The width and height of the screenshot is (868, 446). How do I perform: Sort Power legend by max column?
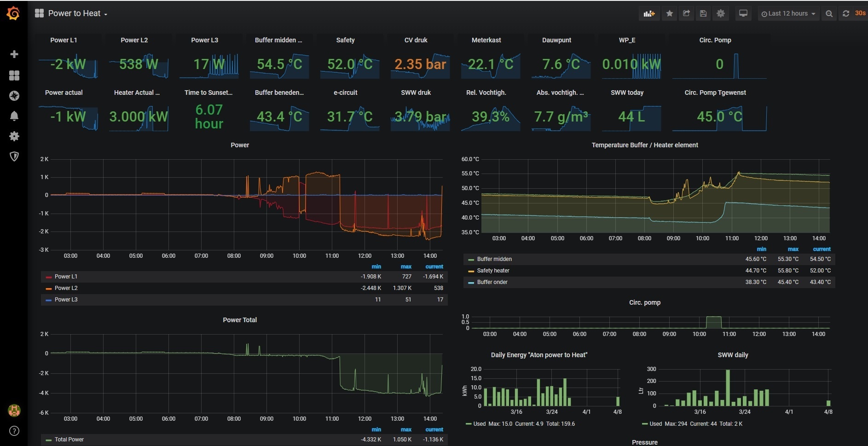406,266
